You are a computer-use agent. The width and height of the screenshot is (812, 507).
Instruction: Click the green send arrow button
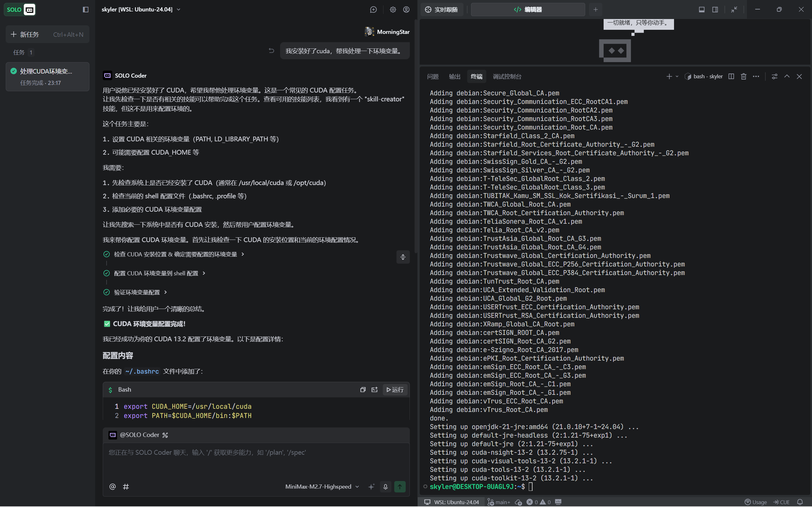(x=400, y=486)
